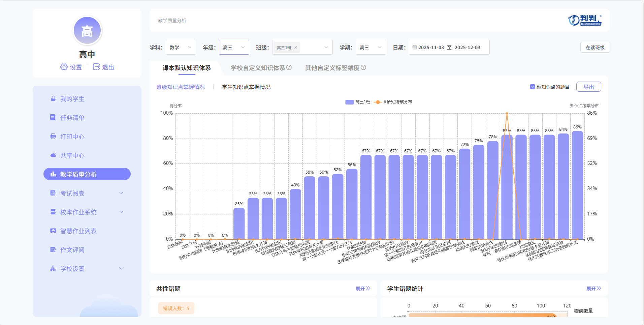The image size is (644, 325).
Task: Uncheck the 没知识点的题目 checkbox
Action: pyautogui.click(x=533, y=87)
